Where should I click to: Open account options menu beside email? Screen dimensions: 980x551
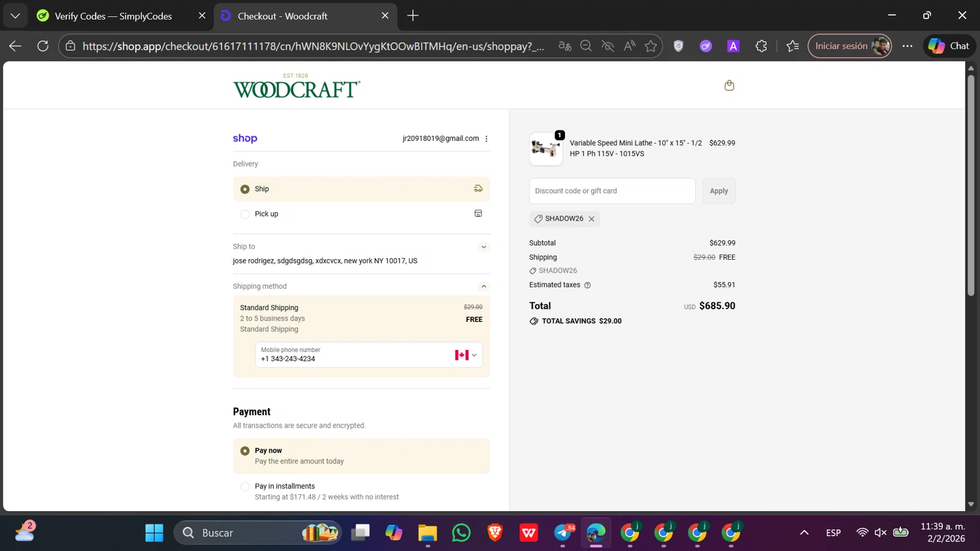(486, 138)
